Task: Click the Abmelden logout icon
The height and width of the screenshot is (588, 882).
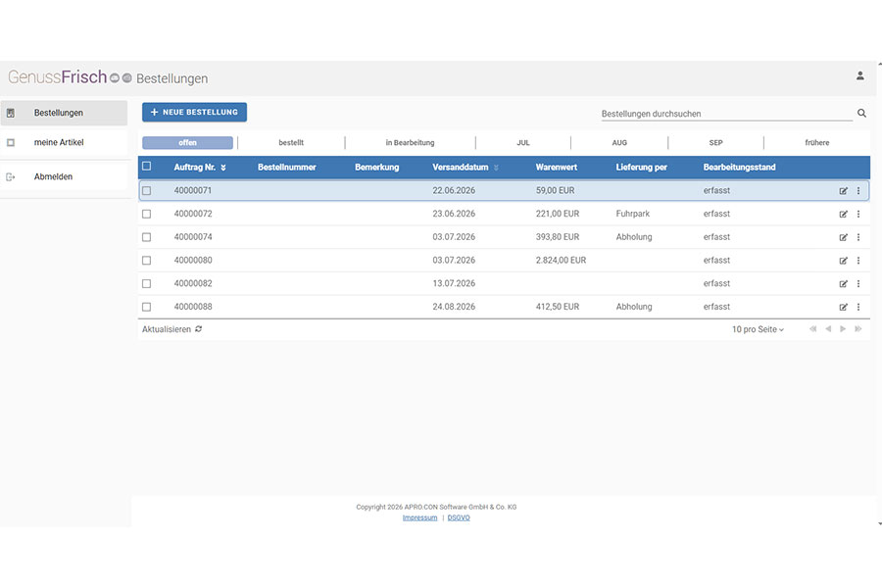Action: [11, 177]
